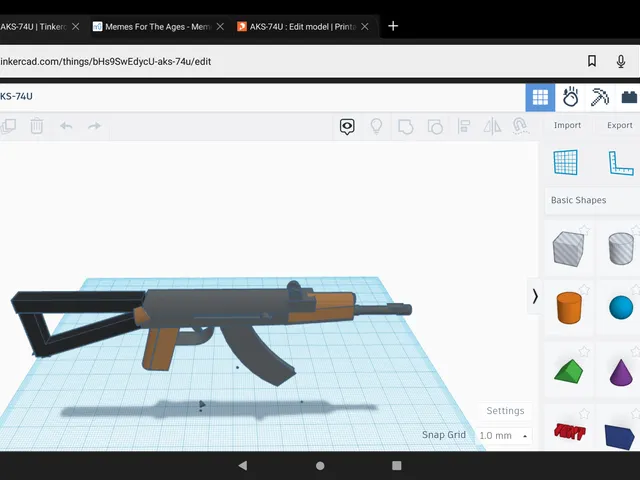Open the Basic Shapes library dropdown
The height and width of the screenshot is (480, 640).
[592, 200]
